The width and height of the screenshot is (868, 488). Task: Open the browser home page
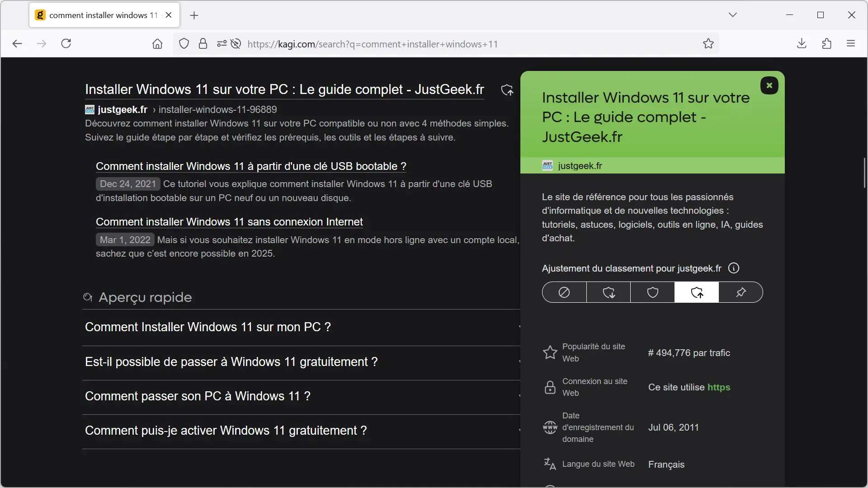coord(157,44)
